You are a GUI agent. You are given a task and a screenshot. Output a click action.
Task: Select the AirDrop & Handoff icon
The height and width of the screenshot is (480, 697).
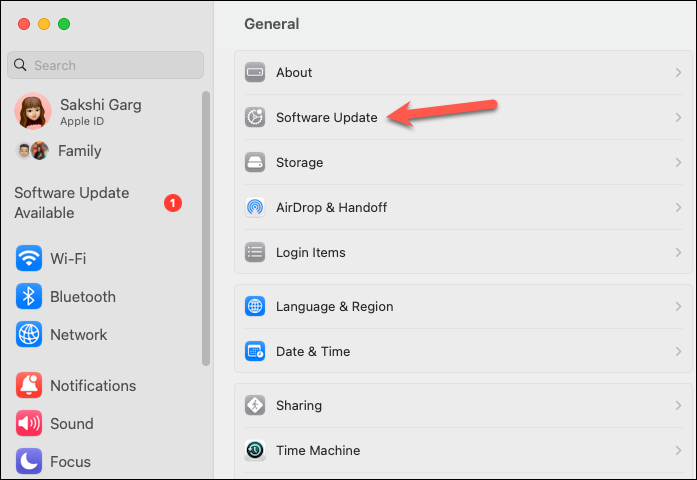255,207
